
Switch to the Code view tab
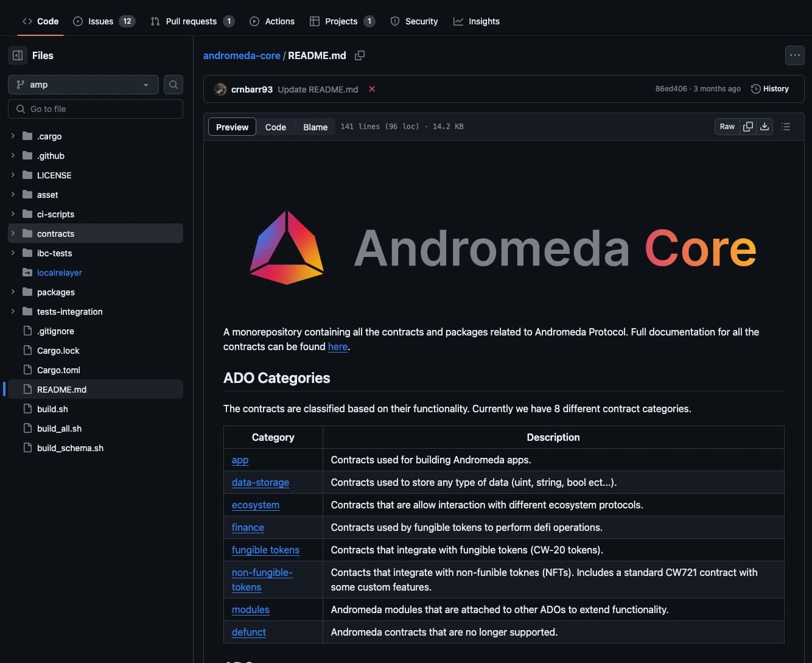pyautogui.click(x=275, y=127)
